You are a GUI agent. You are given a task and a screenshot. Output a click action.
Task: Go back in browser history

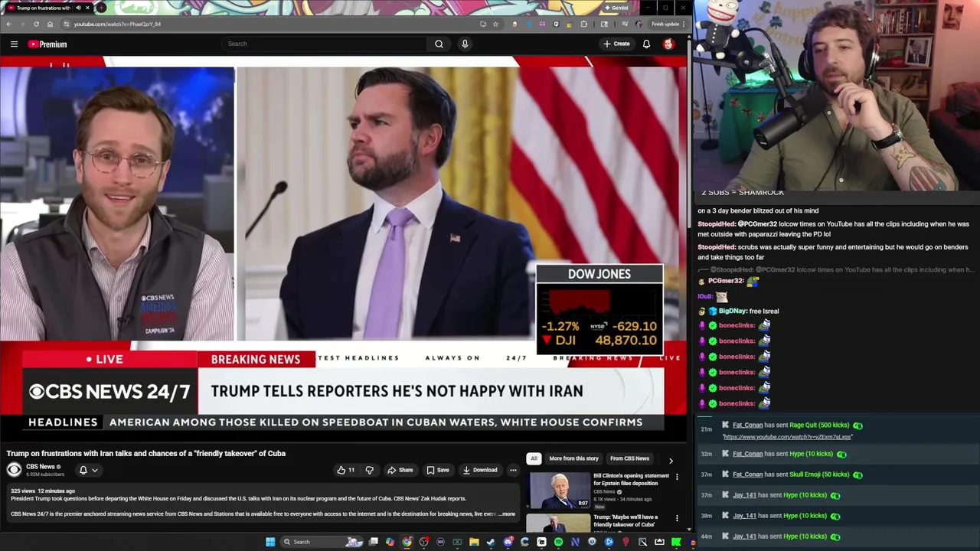point(9,24)
